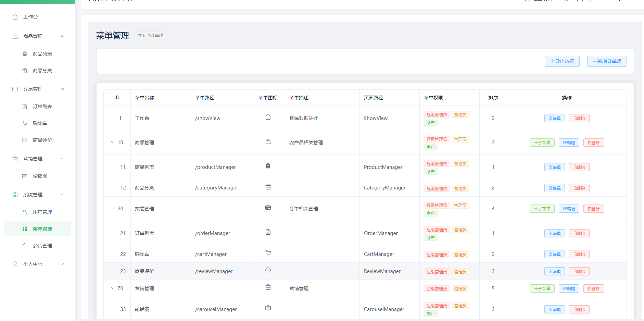Viewport: 644px width, 321px height.
Task: Collapse table row 10 商品管理
Action: point(113,143)
